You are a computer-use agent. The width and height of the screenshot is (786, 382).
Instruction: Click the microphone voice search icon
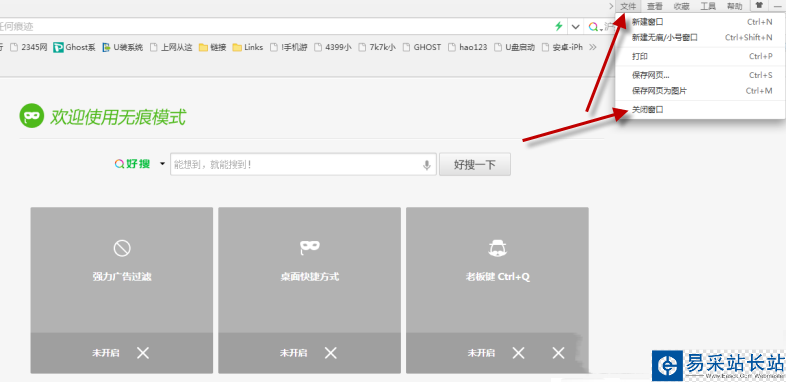[x=427, y=165]
